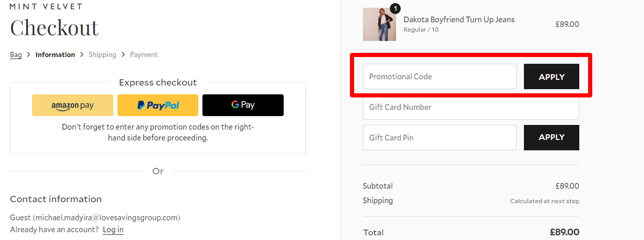Click the chevron after Information breadcrumb
Viewport: 644px width, 240px height.
point(82,55)
